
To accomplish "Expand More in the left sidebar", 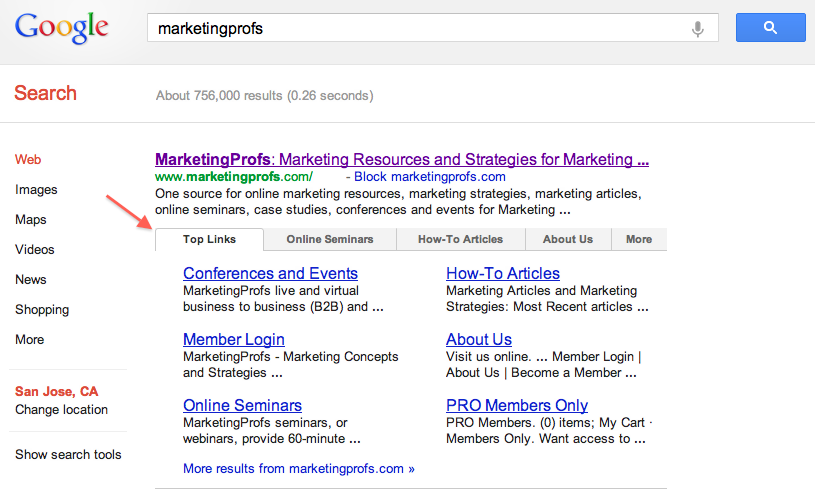I will point(30,339).
